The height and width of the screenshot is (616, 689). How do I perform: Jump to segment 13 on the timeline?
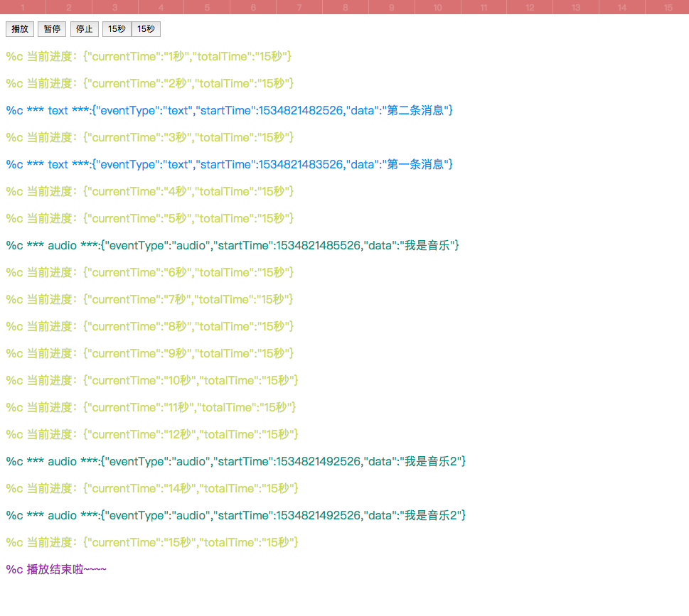[x=576, y=7]
